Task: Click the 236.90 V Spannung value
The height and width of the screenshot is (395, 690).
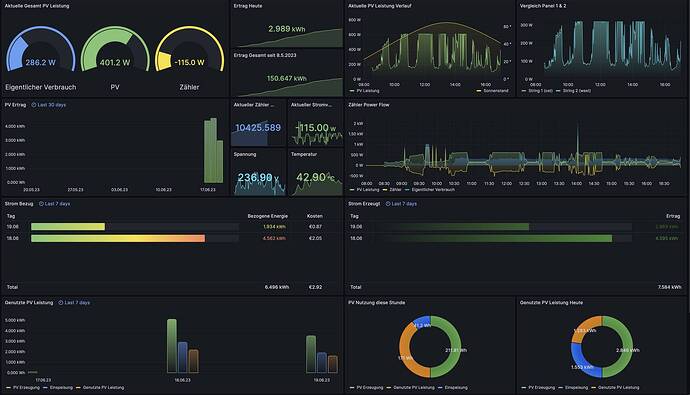Action: coord(258,177)
